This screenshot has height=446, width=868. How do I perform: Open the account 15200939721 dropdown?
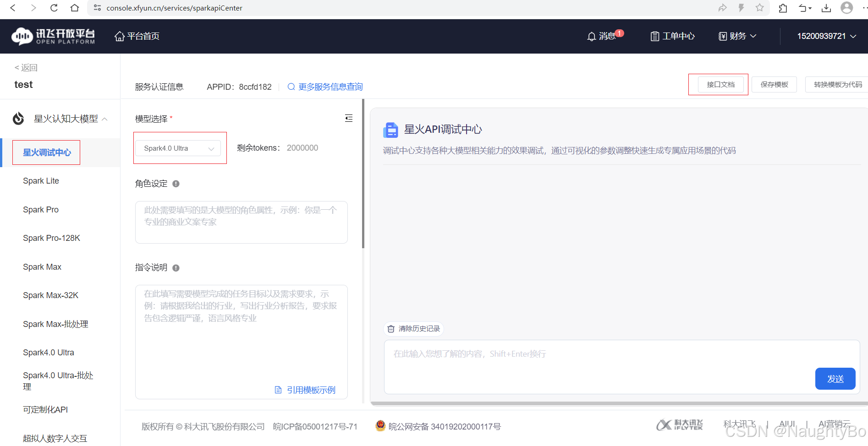pyautogui.click(x=827, y=36)
